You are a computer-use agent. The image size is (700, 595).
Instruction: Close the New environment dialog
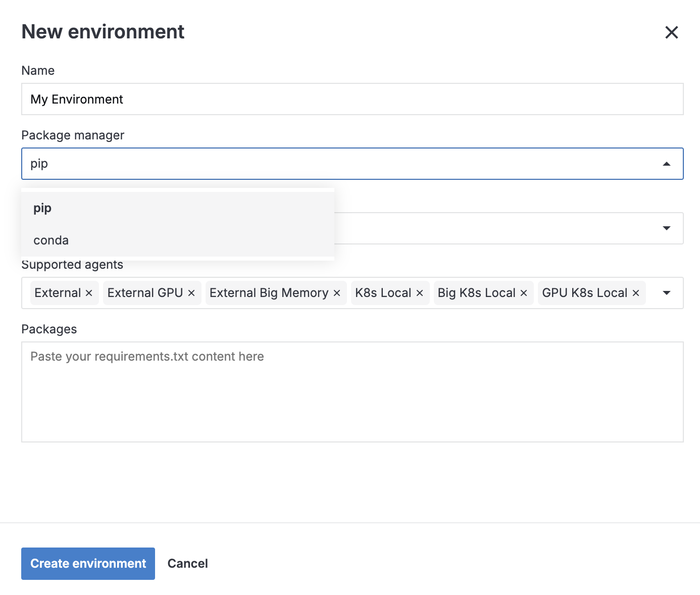tap(671, 32)
